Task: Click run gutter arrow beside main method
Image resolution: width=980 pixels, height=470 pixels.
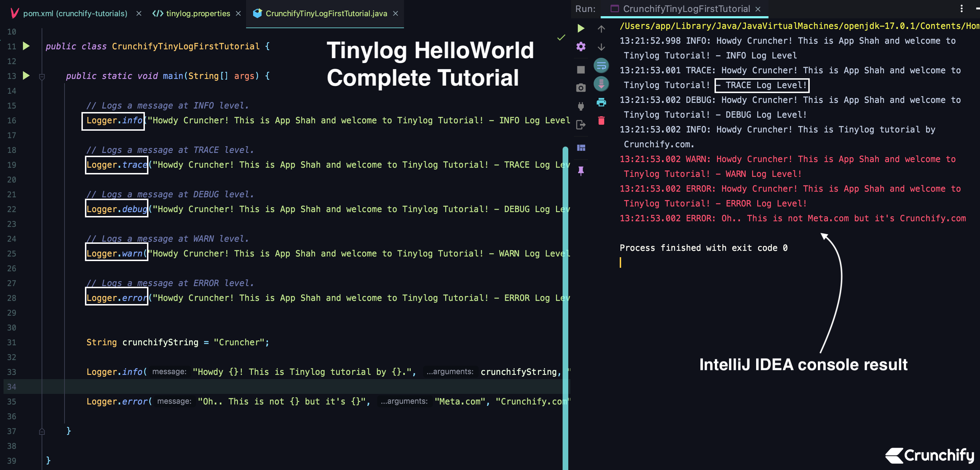Action: 26,76
